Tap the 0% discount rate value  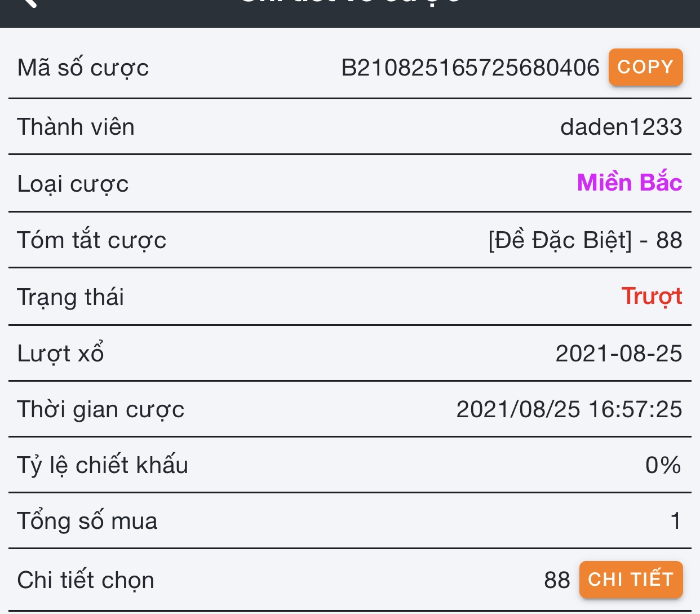(663, 465)
